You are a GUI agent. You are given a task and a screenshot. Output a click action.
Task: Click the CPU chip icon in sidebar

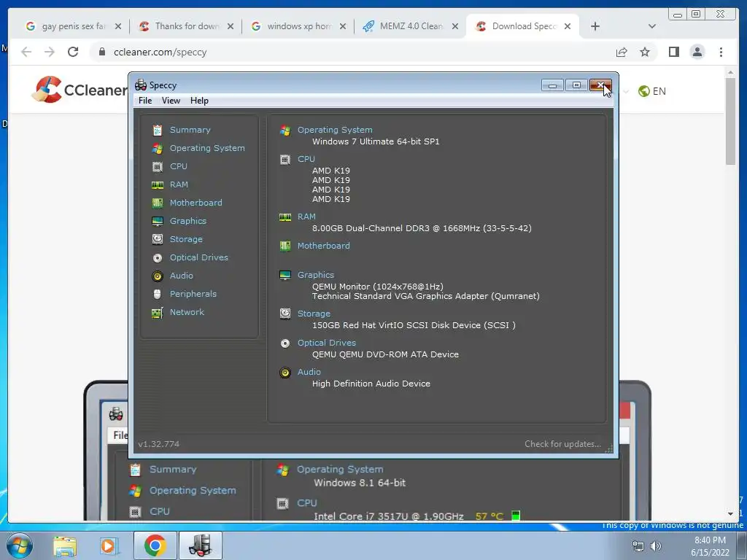[158, 167]
